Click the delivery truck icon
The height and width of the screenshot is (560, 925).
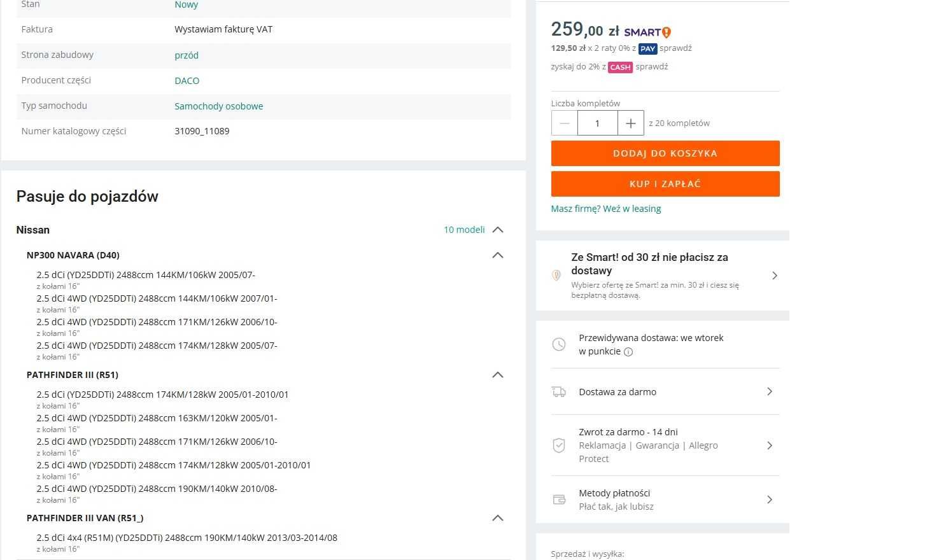[559, 392]
